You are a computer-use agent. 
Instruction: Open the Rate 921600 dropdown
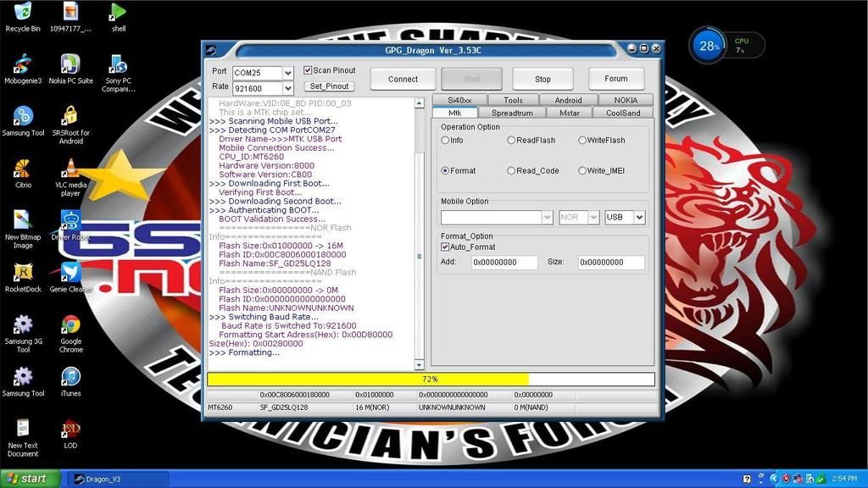pos(288,88)
